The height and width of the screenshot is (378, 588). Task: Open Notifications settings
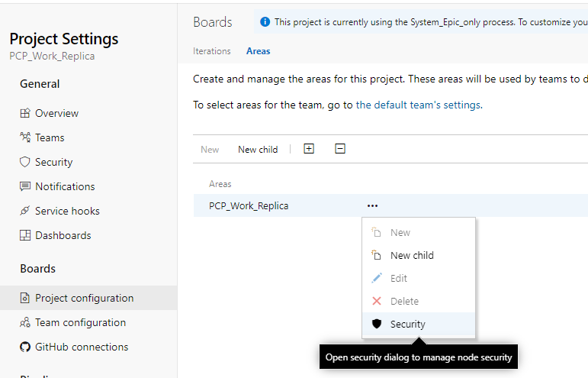pyautogui.click(x=65, y=186)
